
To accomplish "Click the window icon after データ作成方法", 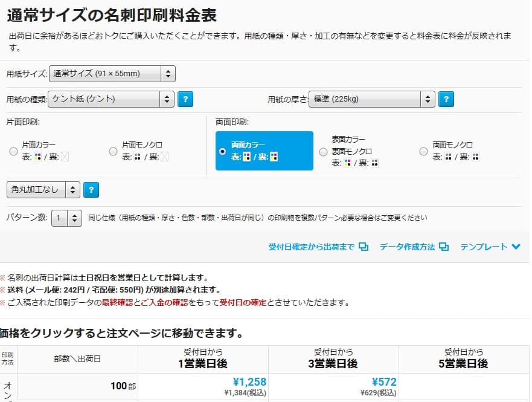I will click(x=444, y=247).
